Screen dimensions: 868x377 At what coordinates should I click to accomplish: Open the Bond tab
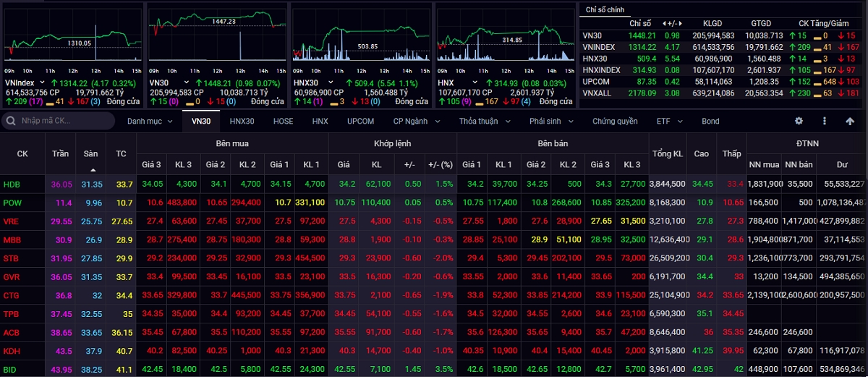pyautogui.click(x=710, y=121)
